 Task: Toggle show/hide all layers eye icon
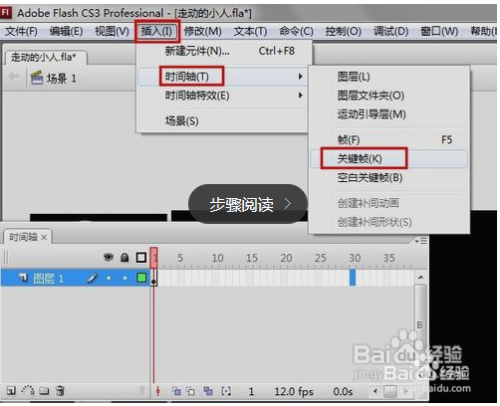(108, 257)
